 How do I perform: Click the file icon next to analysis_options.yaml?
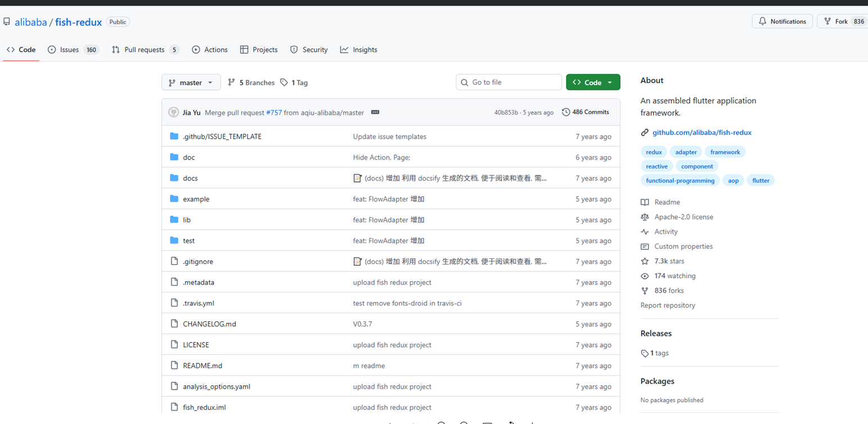174,386
